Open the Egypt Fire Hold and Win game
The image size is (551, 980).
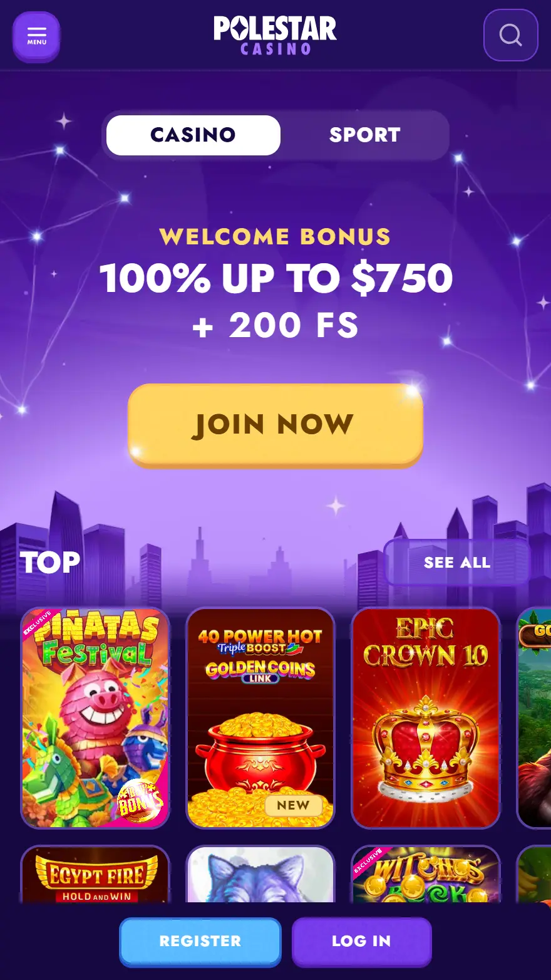95,874
